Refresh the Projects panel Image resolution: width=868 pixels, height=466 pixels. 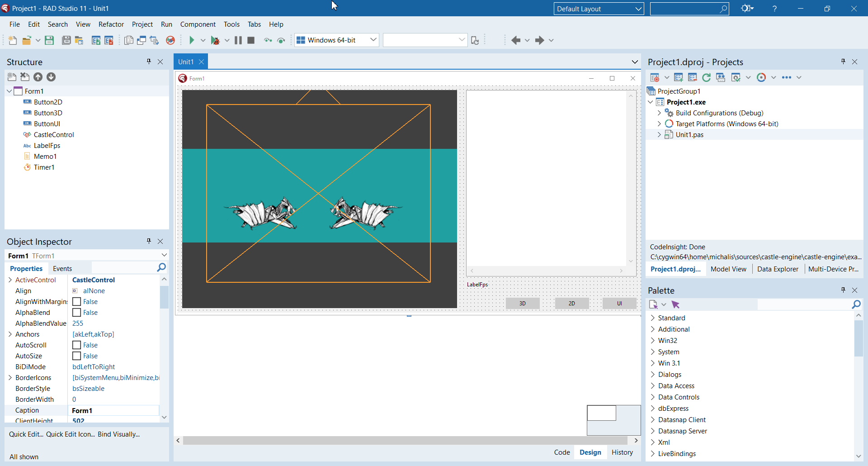(707, 77)
